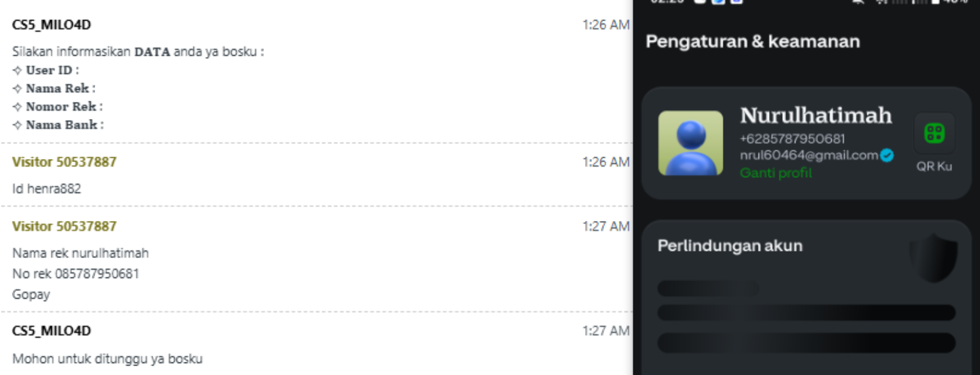Click the QR Ku label text
Viewport: 980px width, 375px height.
(x=934, y=167)
